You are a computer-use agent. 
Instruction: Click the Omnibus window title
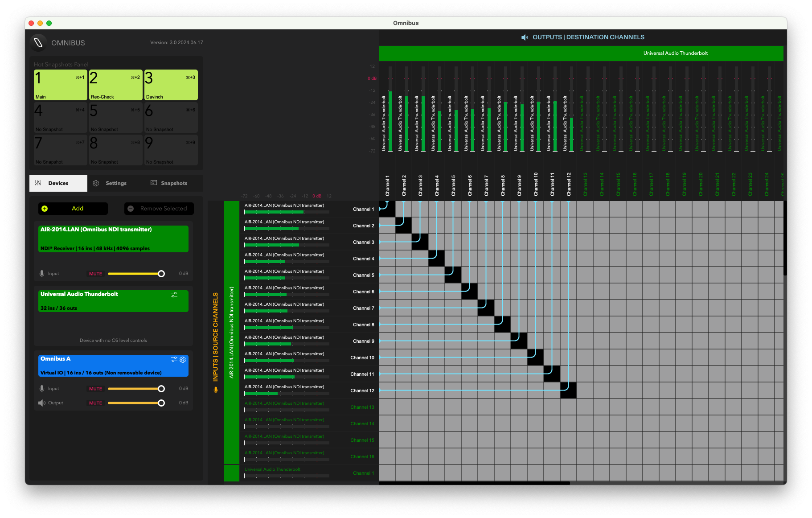406,23
